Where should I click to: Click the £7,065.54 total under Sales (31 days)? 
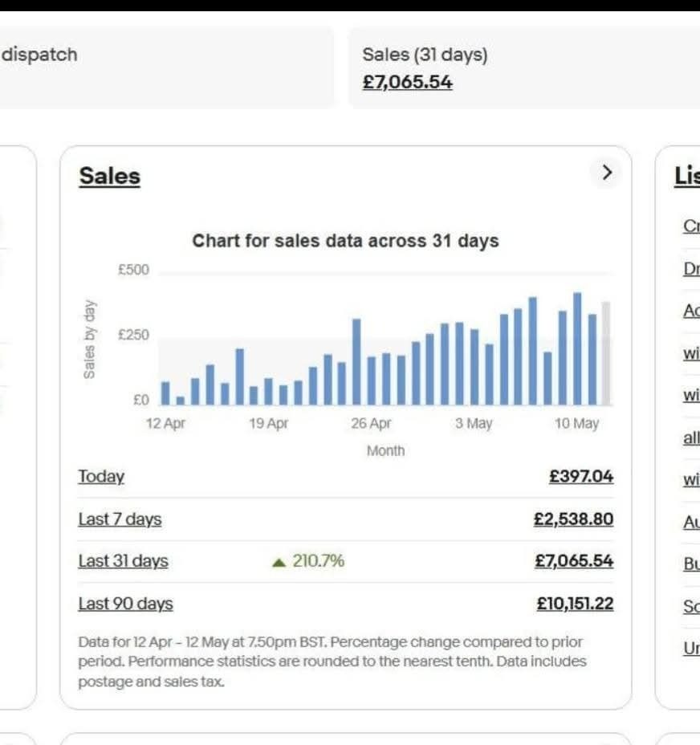[407, 82]
